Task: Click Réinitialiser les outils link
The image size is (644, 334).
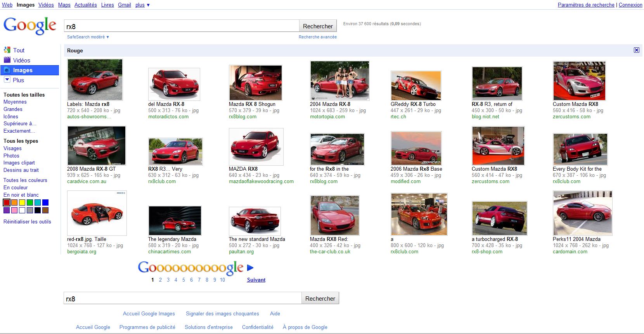Action: click(x=27, y=222)
